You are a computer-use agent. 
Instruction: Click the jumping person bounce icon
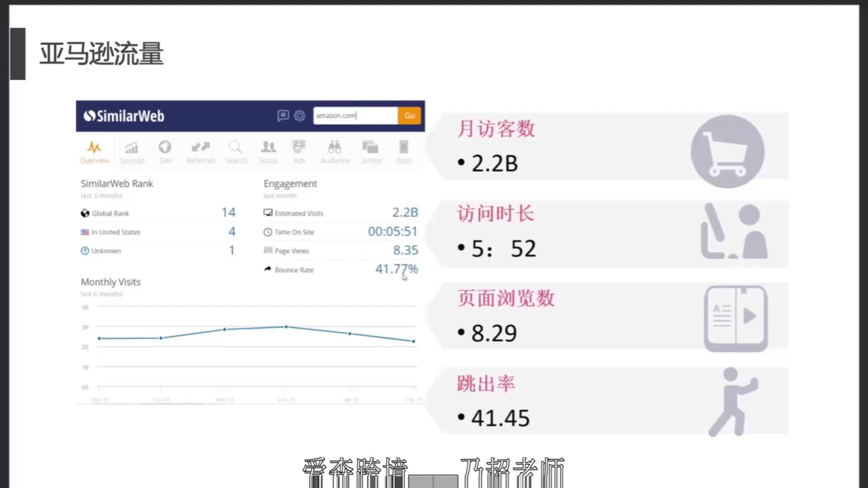coord(733,402)
